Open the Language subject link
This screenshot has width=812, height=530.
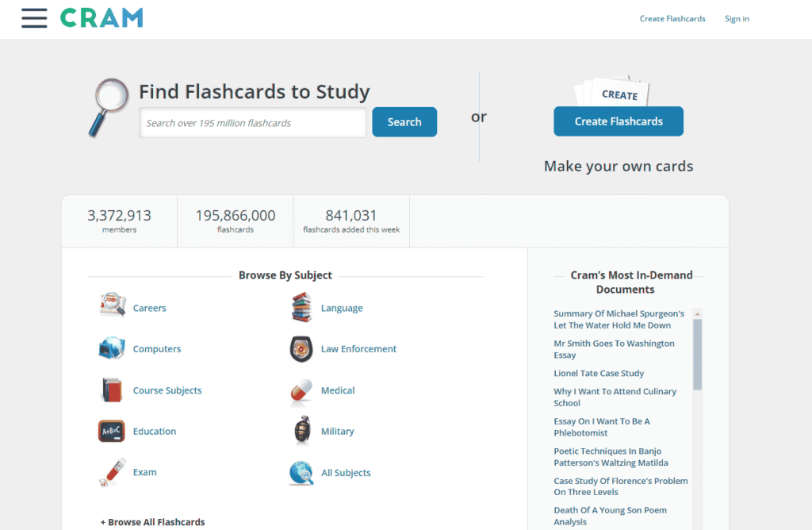click(342, 308)
